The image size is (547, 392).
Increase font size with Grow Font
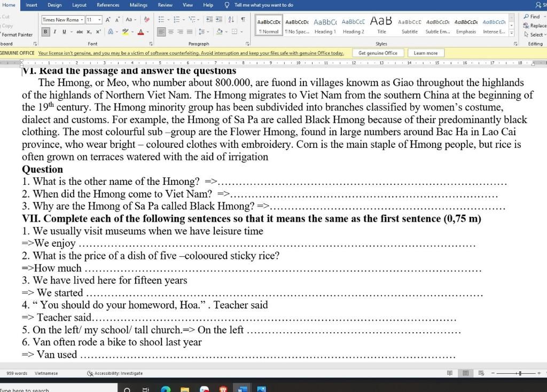(108, 20)
